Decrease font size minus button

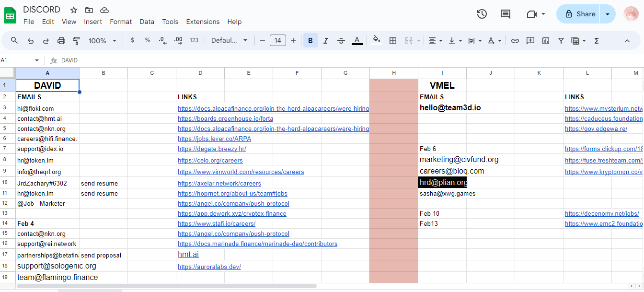click(x=263, y=40)
